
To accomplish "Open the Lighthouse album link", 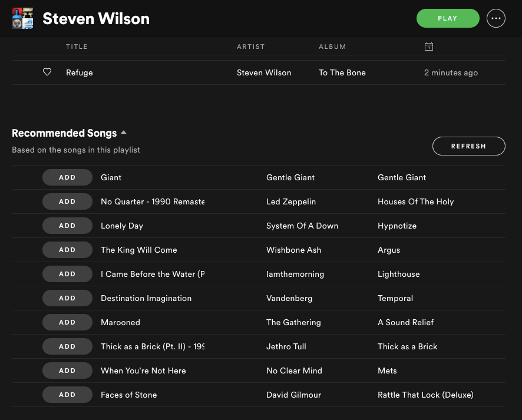I will [x=399, y=275].
